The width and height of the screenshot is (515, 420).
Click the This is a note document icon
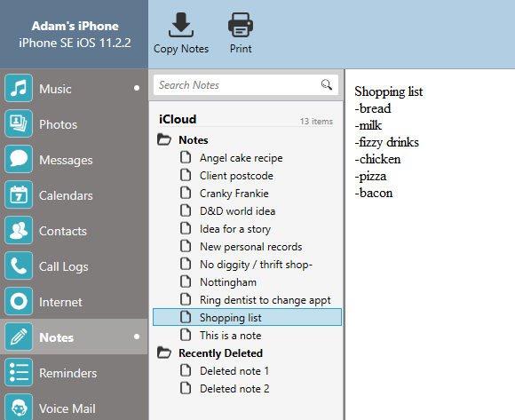(x=186, y=335)
